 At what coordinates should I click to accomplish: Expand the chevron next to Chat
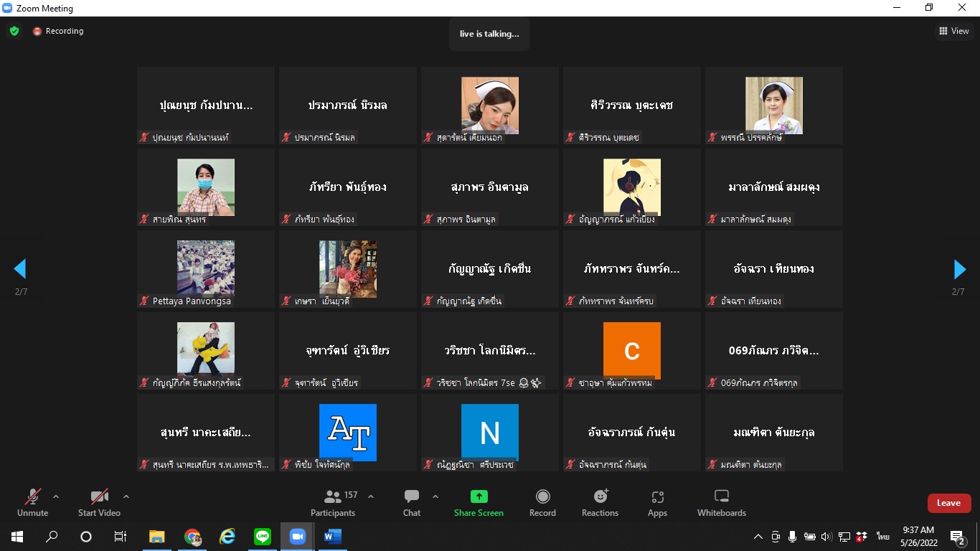pyautogui.click(x=435, y=496)
